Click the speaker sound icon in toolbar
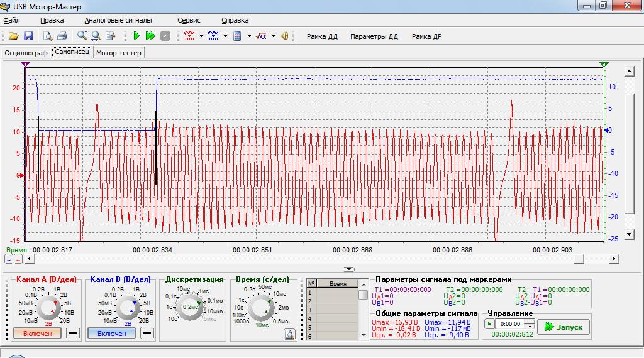Image resolution: width=644 pixels, height=358 pixels. click(x=285, y=36)
